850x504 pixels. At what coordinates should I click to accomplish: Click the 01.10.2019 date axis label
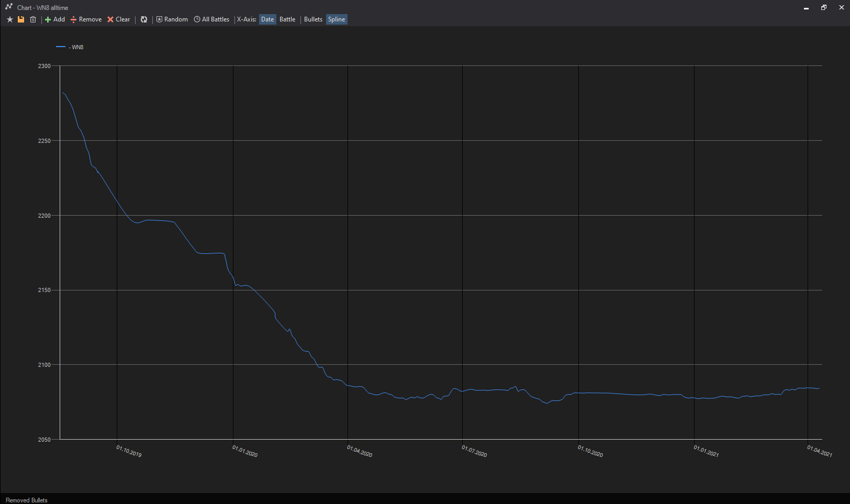click(x=129, y=451)
